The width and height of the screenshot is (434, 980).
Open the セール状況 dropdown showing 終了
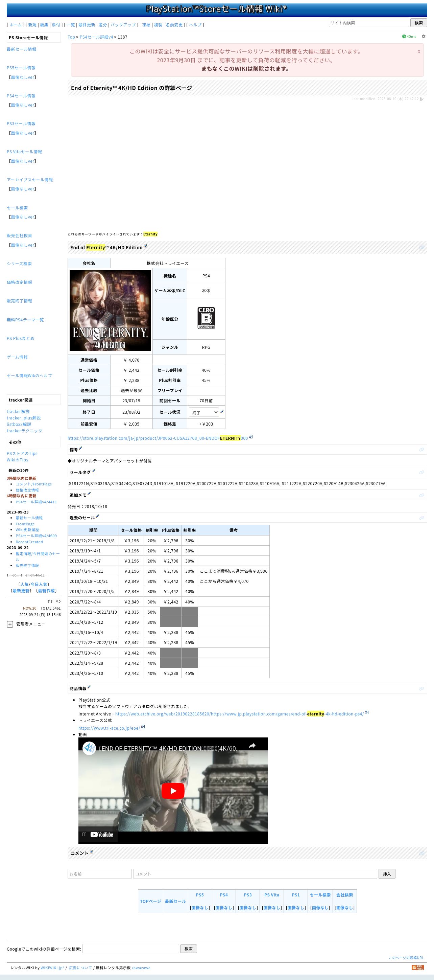point(204,412)
